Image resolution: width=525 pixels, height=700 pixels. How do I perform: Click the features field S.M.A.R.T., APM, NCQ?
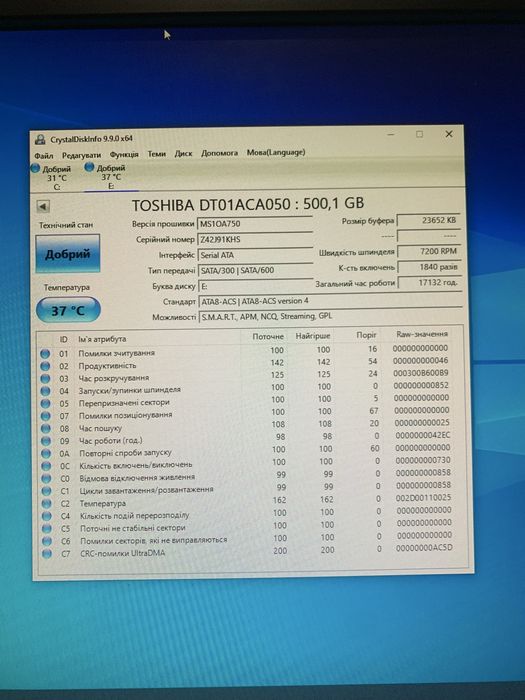[x=329, y=316]
